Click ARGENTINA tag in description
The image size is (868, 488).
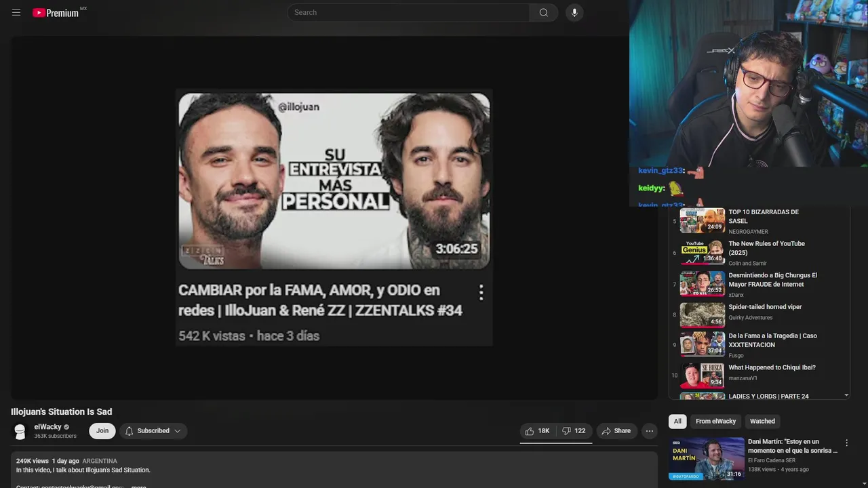point(100,461)
